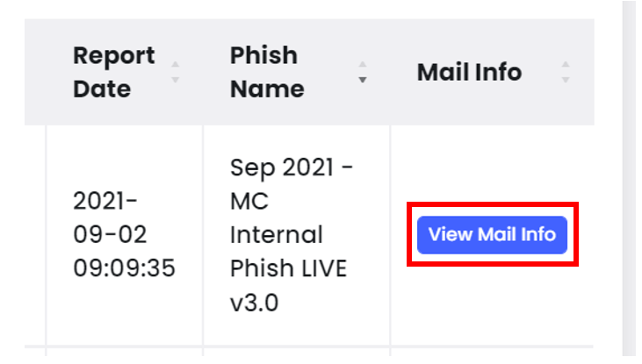642x364 pixels.
Task: Sort Mail Info ascending using up arrow
Action: pyautogui.click(x=566, y=65)
